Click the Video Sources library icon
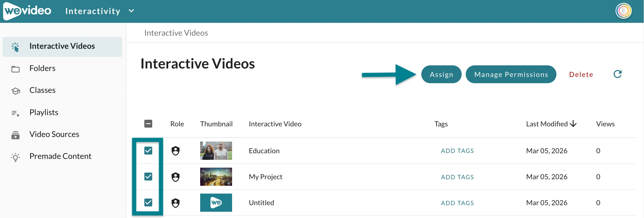644x218 pixels. point(15,135)
